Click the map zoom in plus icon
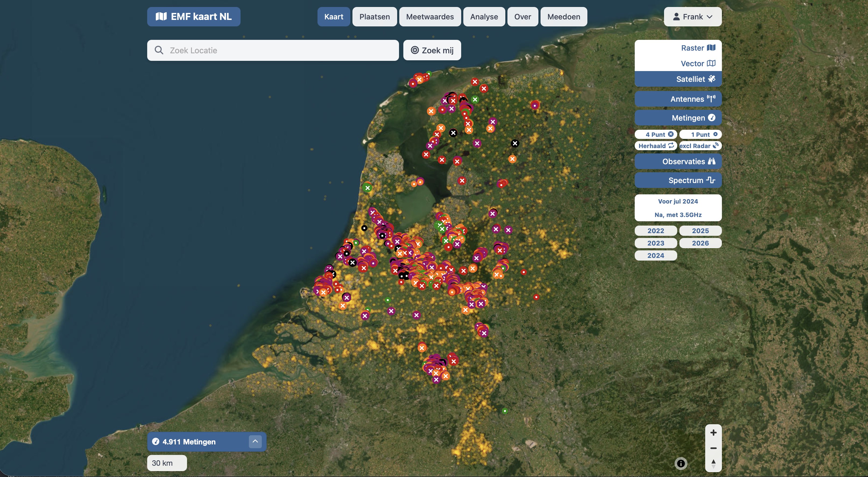Screen dimensions: 868x477 point(713,433)
